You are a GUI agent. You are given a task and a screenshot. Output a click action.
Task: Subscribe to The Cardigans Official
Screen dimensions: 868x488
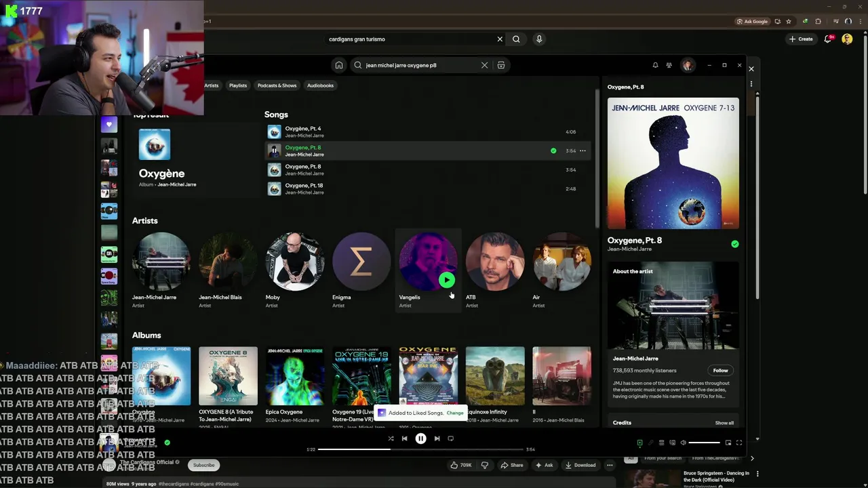coord(203,465)
